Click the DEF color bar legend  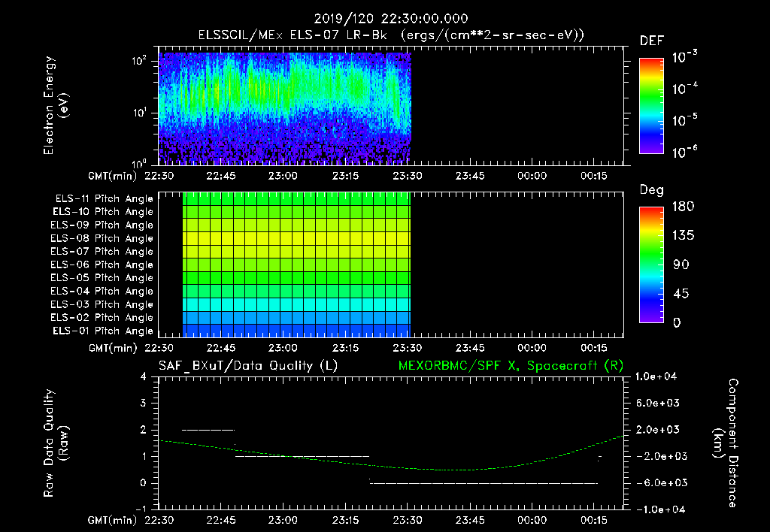point(651,105)
